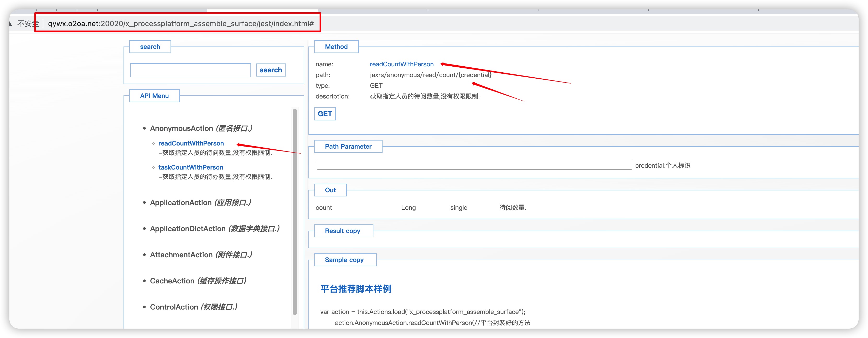Click readCountWithPerson name in Method panel

pos(401,64)
